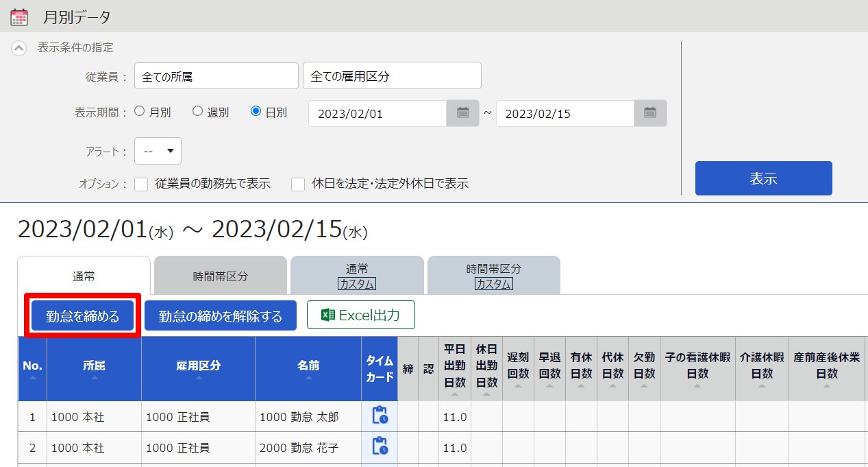The image size is (868, 467).
Task: Sort by 休日出勤日数 column header
Action: (486, 369)
